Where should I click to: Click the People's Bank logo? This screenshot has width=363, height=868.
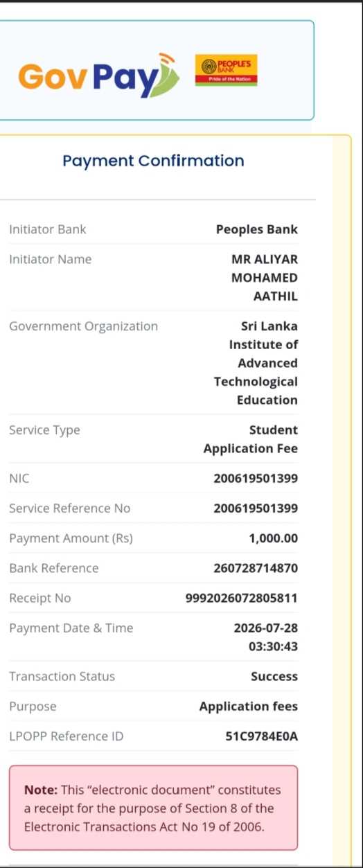[x=226, y=70]
